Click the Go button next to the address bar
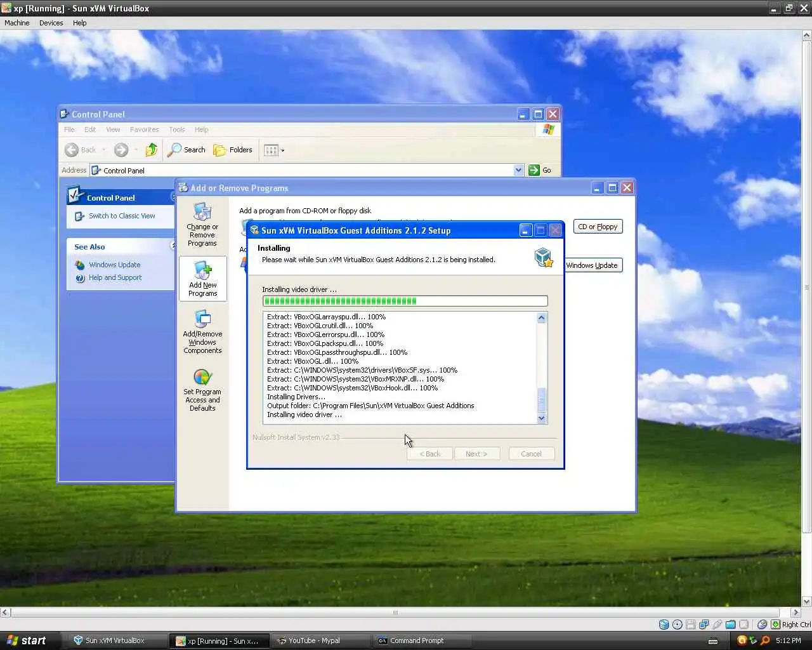Image resolution: width=812 pixels, height=650 pixels. click(x=540, y=170)
